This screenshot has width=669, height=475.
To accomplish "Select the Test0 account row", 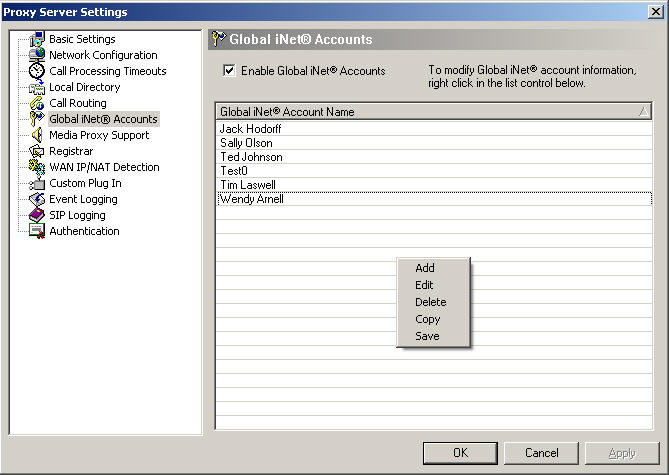I will pyautogui.click(x=434, y=171).
